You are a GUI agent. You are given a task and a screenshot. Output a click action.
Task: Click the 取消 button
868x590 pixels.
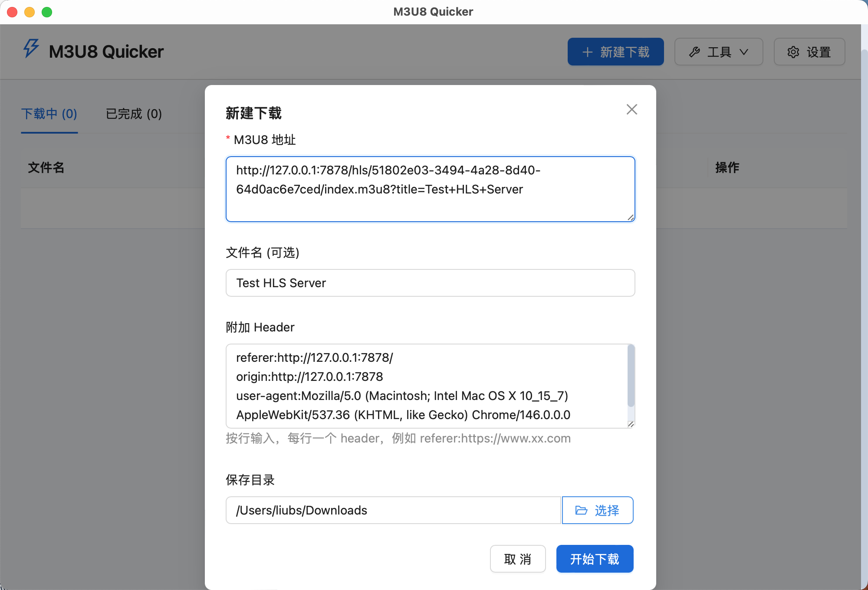coord(517,559)
